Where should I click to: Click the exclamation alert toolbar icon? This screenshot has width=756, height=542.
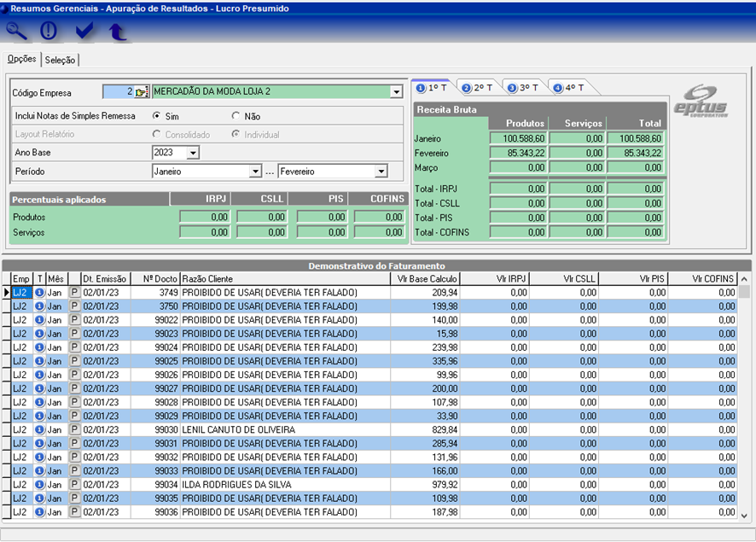(49, 31)
